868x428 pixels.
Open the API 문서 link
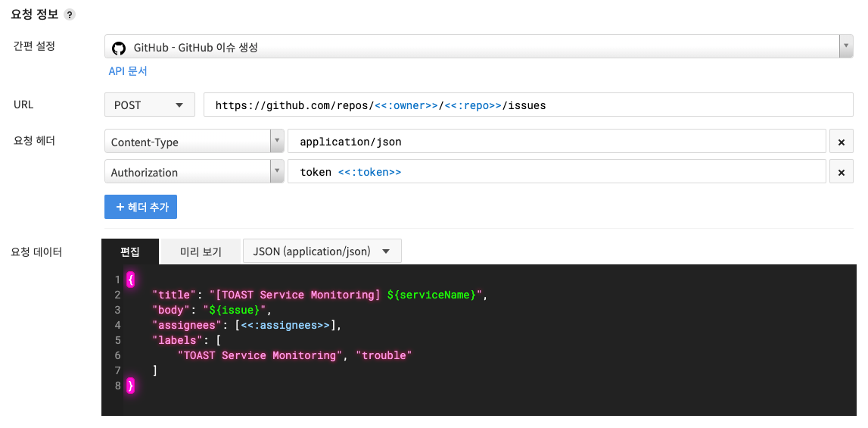coord(128,71)
